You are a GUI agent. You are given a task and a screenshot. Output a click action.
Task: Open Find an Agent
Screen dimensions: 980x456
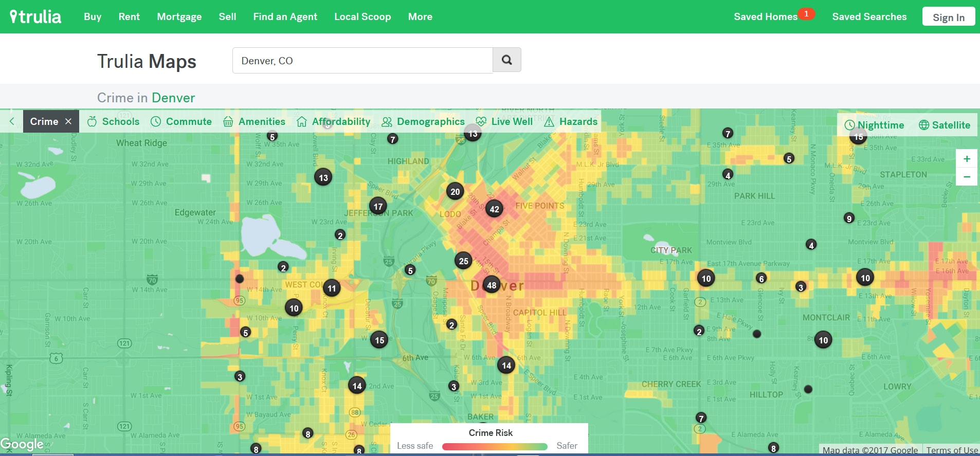(x=285, y=16)
